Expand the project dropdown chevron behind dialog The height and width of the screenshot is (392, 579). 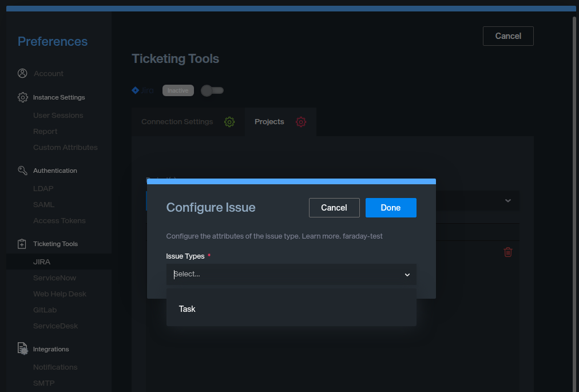tap(507, 201)
